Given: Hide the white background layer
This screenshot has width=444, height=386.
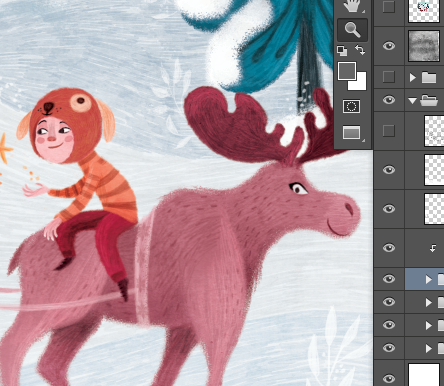Looking at the screenshot, I should [x=389, y=379].
